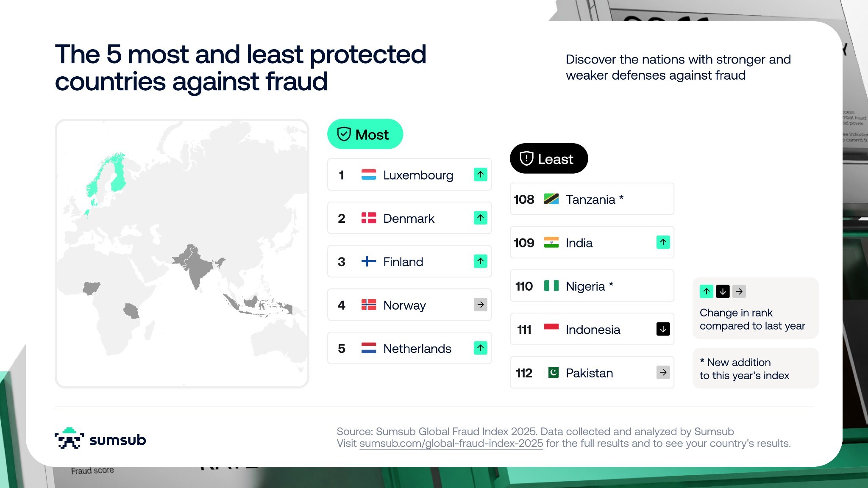Click the Tanzania flag icon
The width and height of the screenshot is (868, 488).
(551, 199)
